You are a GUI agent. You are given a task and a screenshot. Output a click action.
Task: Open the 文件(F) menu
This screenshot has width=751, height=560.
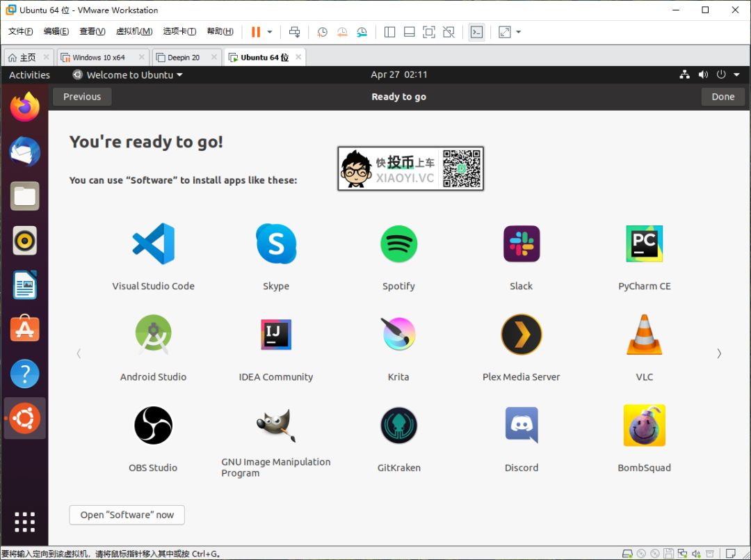(x=21, y=31)
